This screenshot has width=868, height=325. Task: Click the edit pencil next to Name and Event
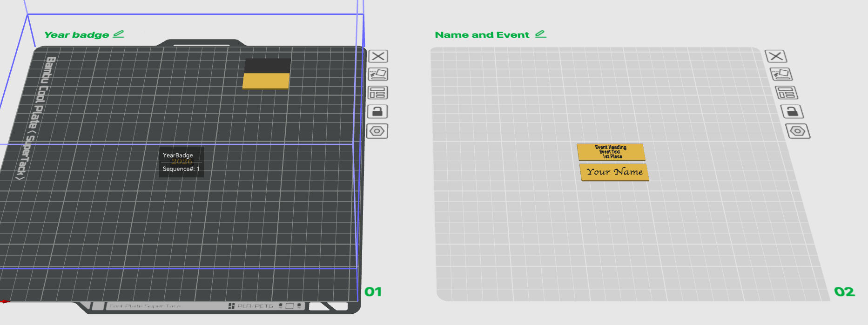coord(540,34)
